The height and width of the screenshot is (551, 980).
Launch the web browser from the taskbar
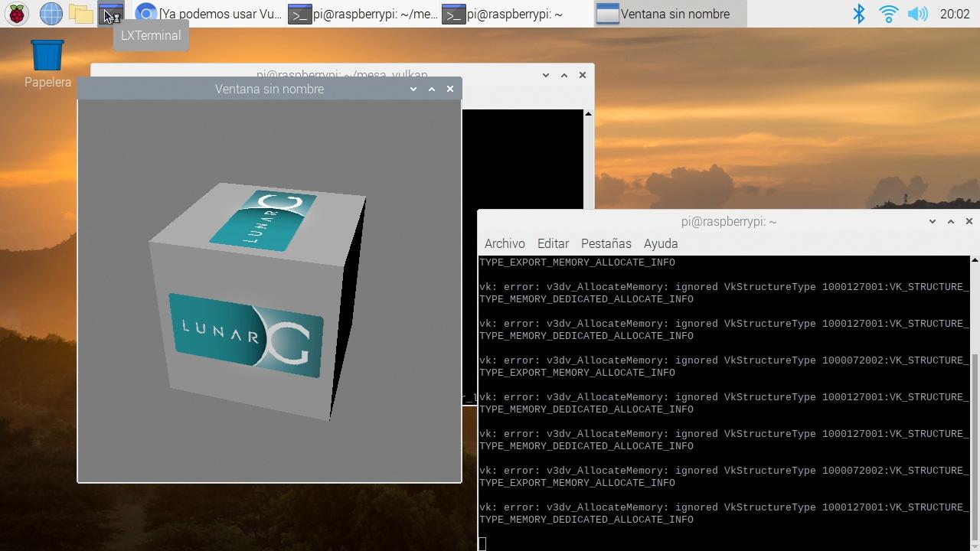pyautogui.click(x=49, y=13)
